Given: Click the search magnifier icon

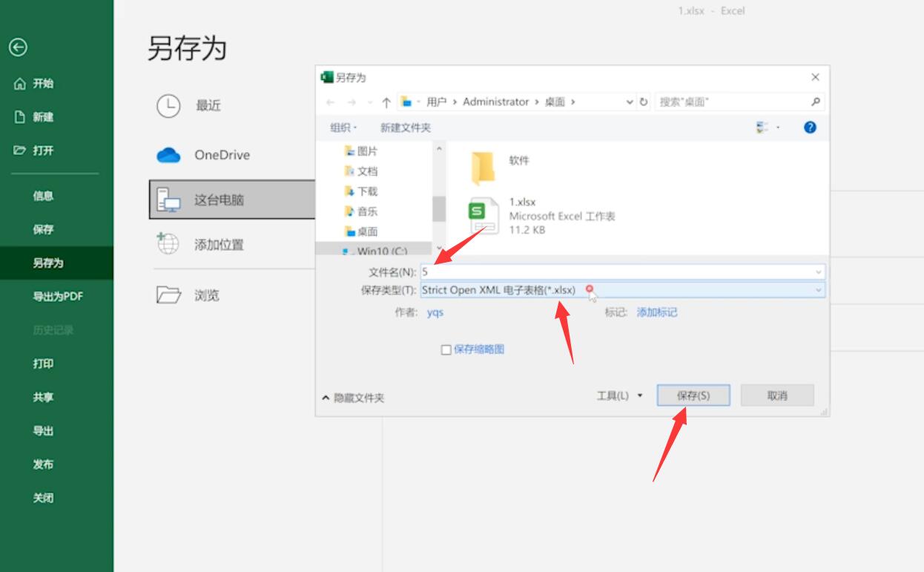Looking at the screenshot, I should [816, 102].
